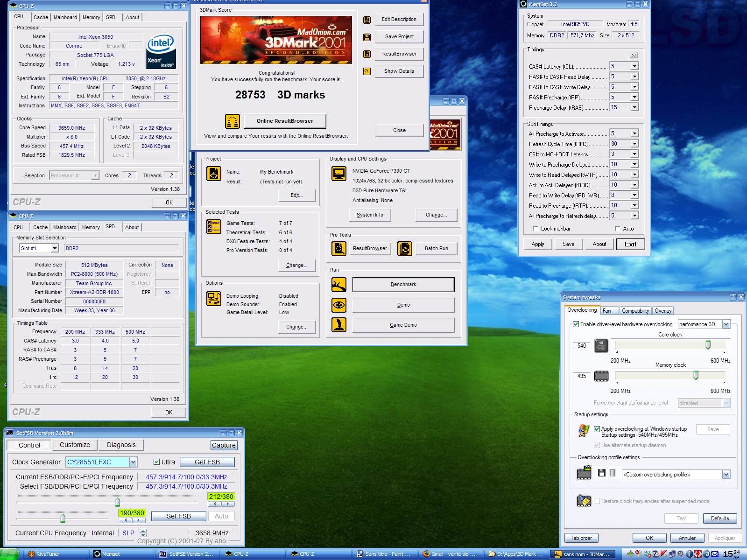
Task: Open the Memory tab in CPU-Z SPD window
Action: [x=91, y=227]
